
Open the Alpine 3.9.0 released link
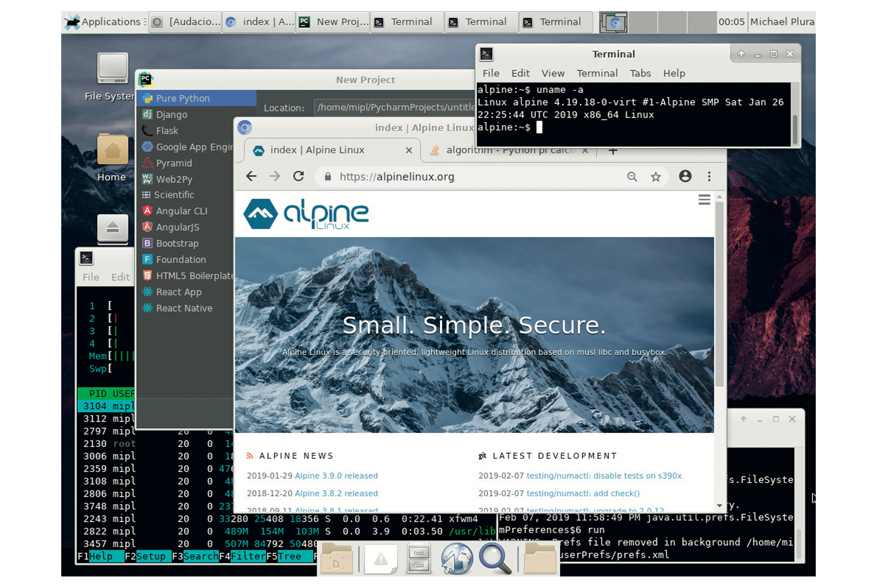click(336, 475)
